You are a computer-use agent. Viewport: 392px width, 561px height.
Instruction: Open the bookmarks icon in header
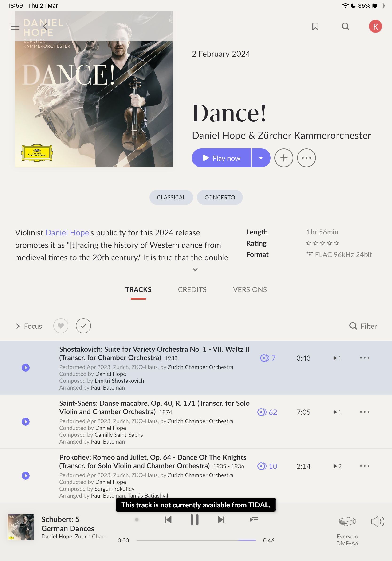pos(315,26)
